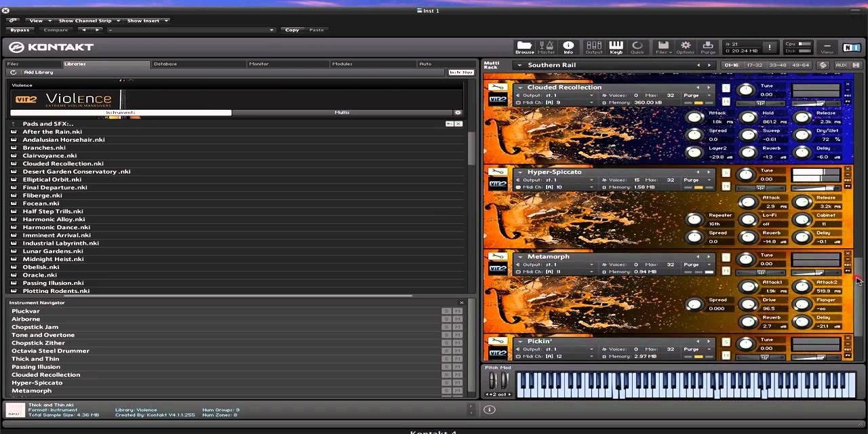This screenshot has width=868, height=434.
Task: Mute Airborne in Instrument Navigator
Action: click(x=458, y=319)
